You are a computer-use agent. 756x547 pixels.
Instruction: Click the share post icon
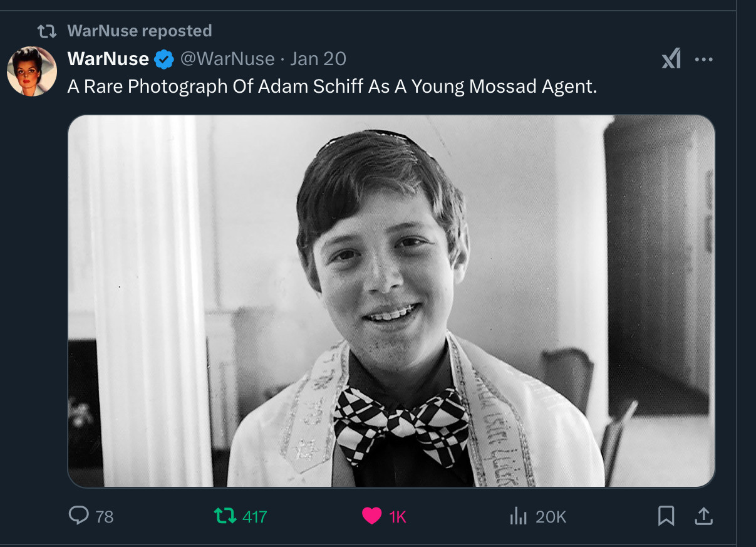pos(703,516)
